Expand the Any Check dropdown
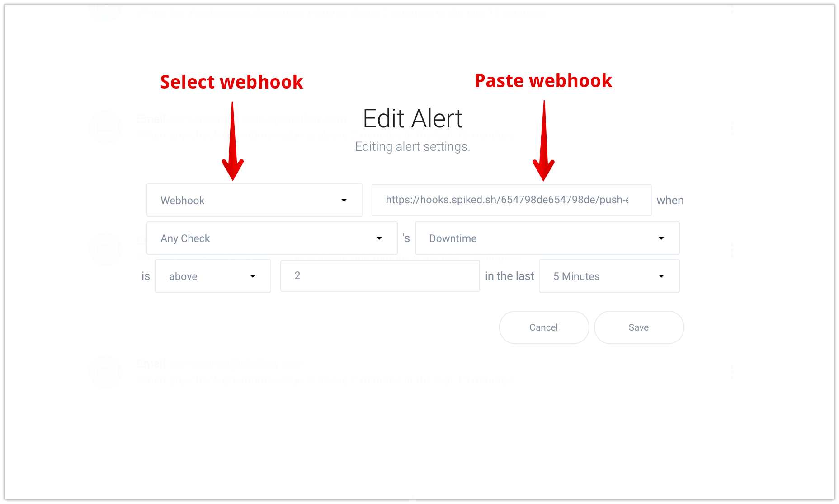The height and width of the screenshot is (504, 839). 272,238
